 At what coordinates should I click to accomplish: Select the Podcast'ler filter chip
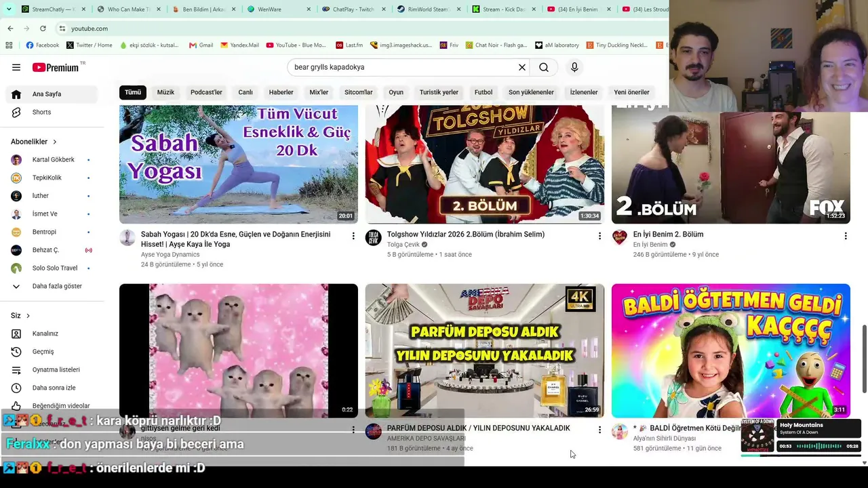pyautogui.click(x=206, y=92)
